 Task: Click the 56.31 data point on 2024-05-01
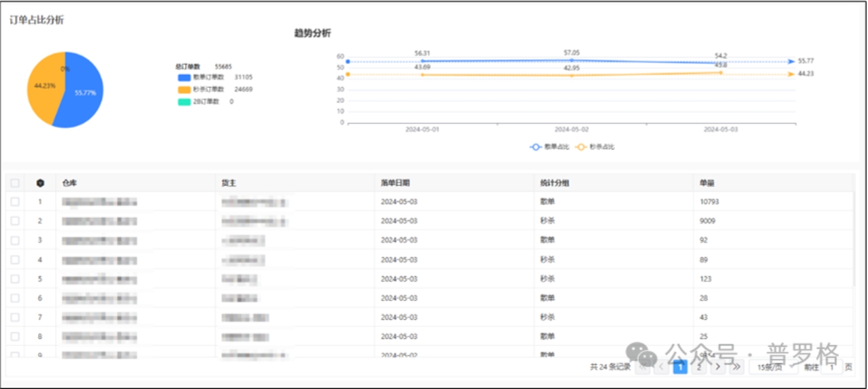point(422,61)
